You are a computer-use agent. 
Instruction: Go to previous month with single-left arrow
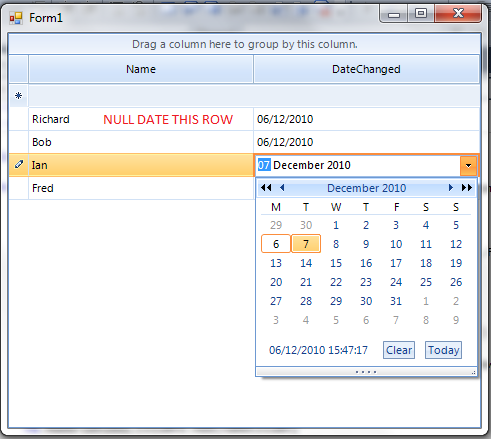tap(282, 188)
